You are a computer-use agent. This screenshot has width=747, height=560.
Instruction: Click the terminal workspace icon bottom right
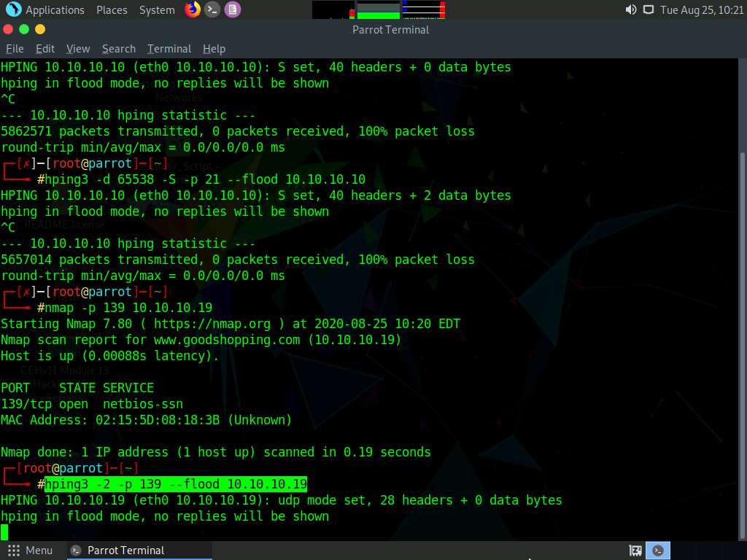click(x=658, y=551)
